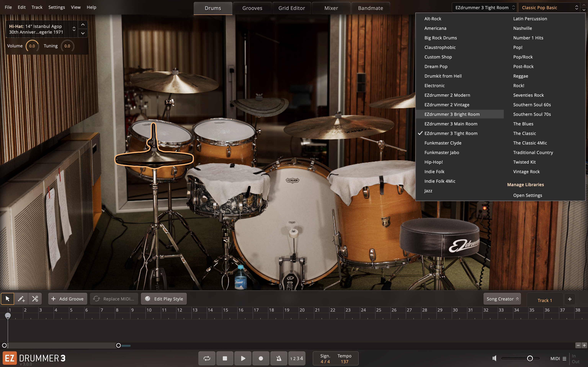This screenshot has height=367, width=588.
Task: Select the arrow pointer tool
Action: tap(7, 299)
